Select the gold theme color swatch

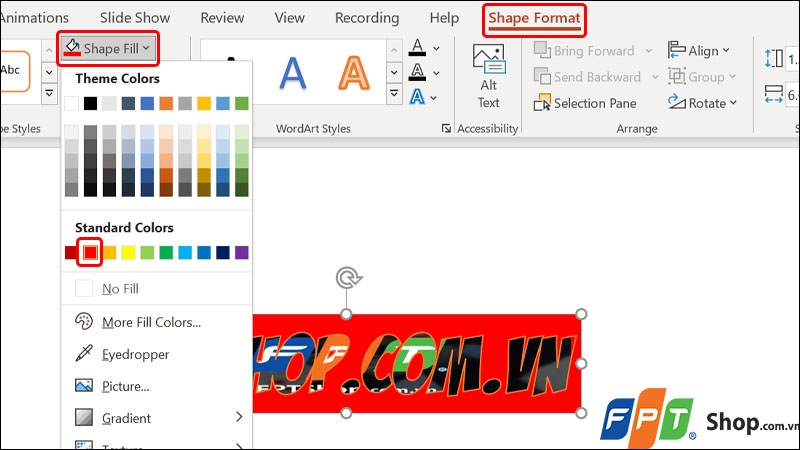pos(204,104)
